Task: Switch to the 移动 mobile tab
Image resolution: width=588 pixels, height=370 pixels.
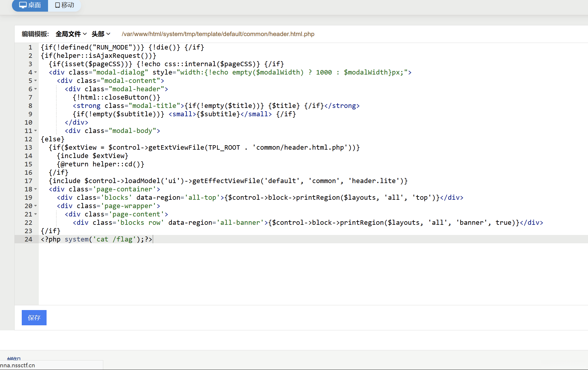Action: 64,5
